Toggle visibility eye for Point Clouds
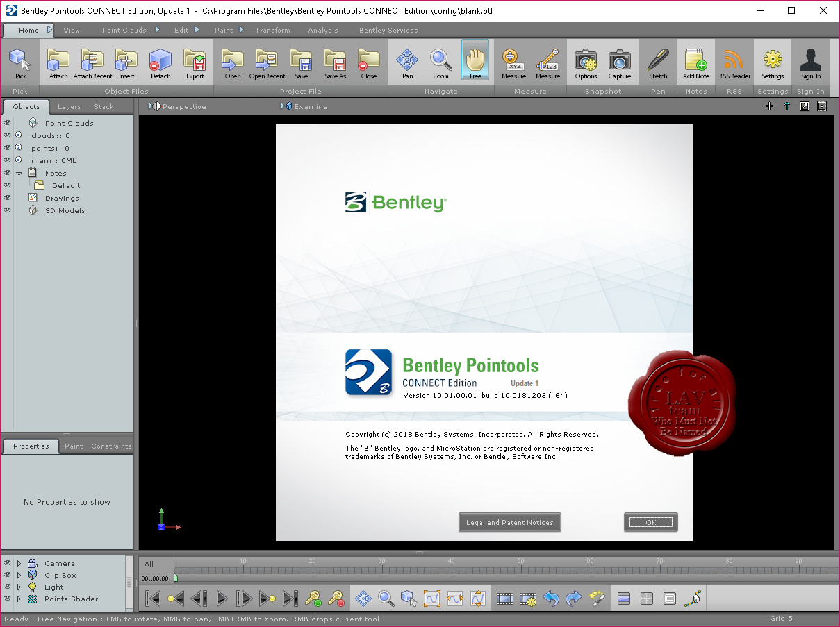 [7, 123]
